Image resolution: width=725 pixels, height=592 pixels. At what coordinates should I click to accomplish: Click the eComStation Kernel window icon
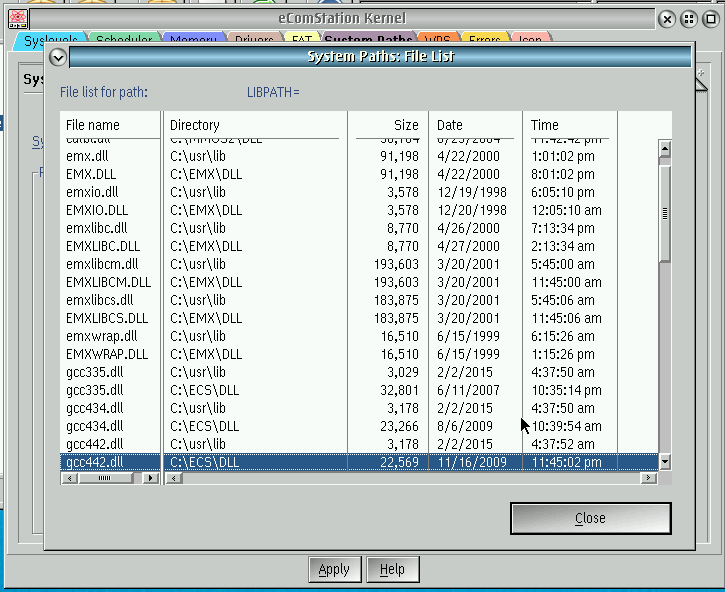tap(16, 18)
